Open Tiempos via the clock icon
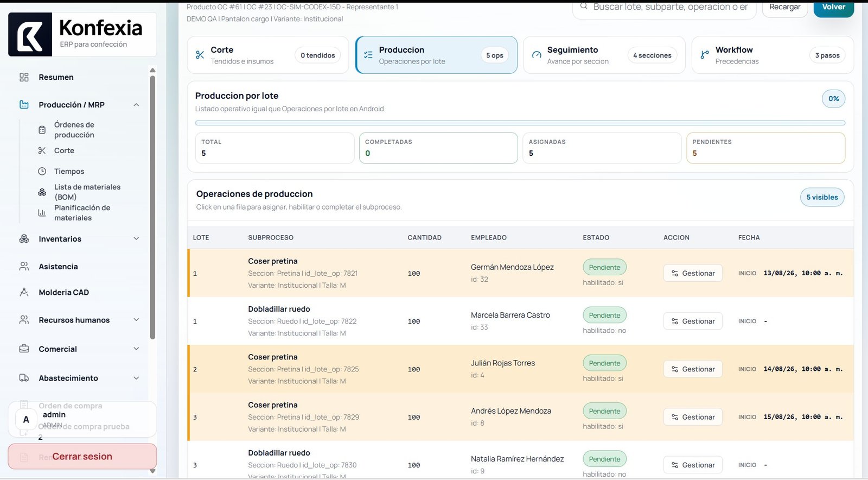Screen dimensions: 868x480 pyautogui.click(x=42, y=171)
